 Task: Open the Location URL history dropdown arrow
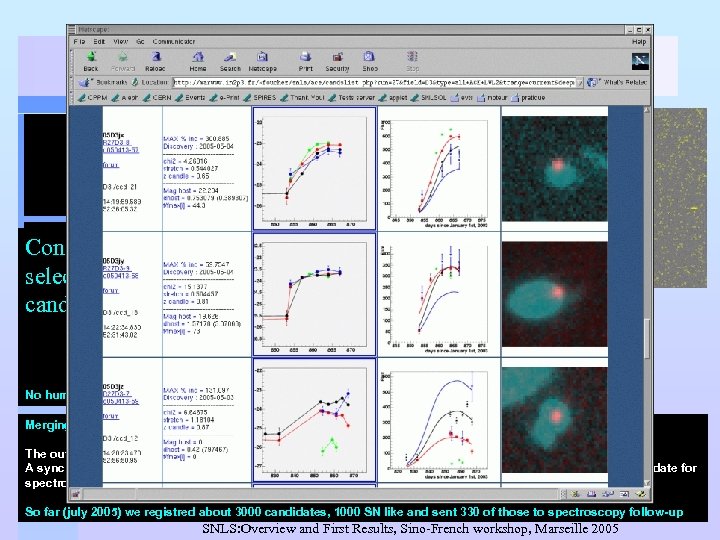click(x=579, y=83)
